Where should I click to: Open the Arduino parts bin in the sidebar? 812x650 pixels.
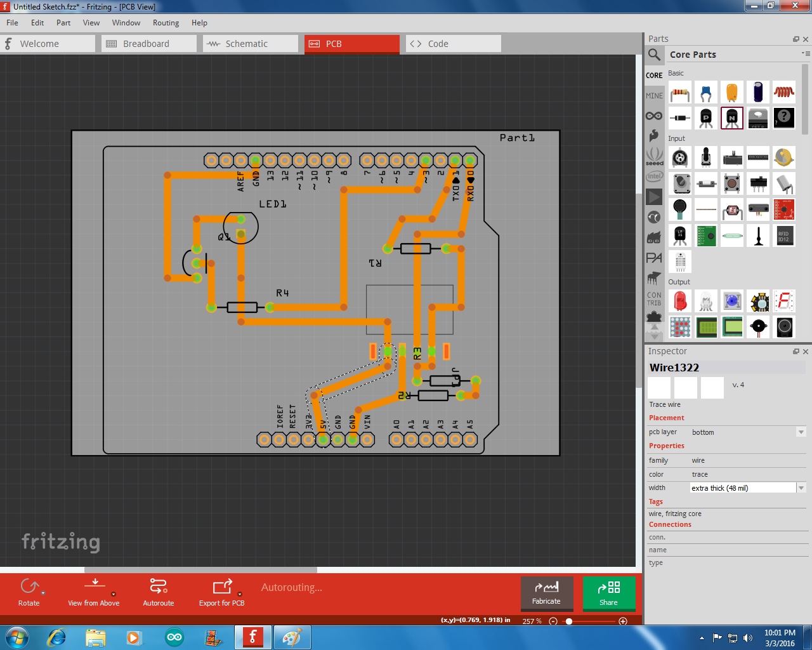pos(654,116)
